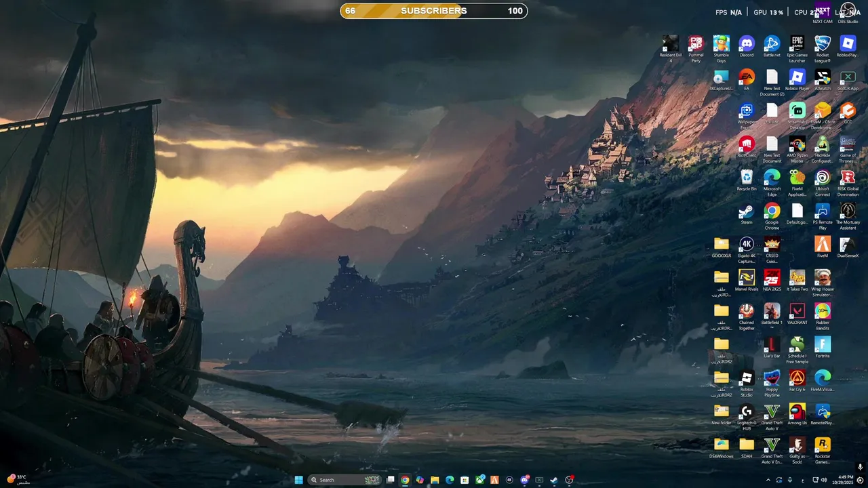Select the Pummel Party icon
Viewport: 868px width, 488px height.
point(696,49)
